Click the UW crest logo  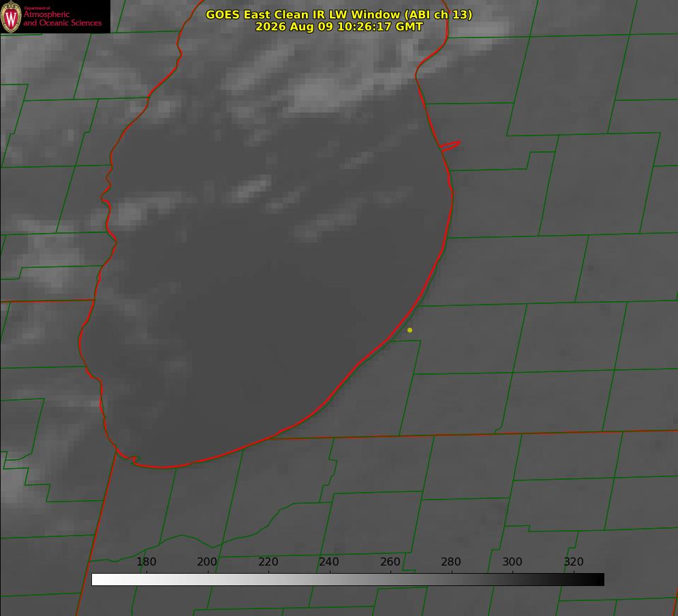point(11,16)
